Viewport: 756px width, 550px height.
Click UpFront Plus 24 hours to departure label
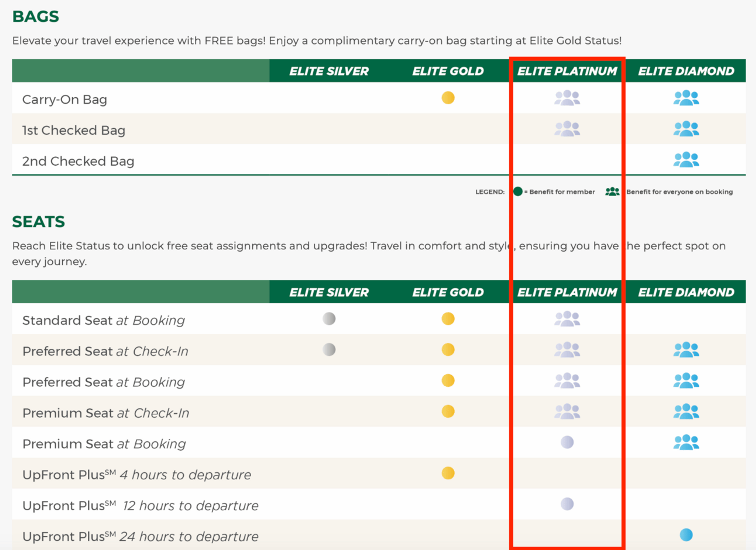pos(140,537)
